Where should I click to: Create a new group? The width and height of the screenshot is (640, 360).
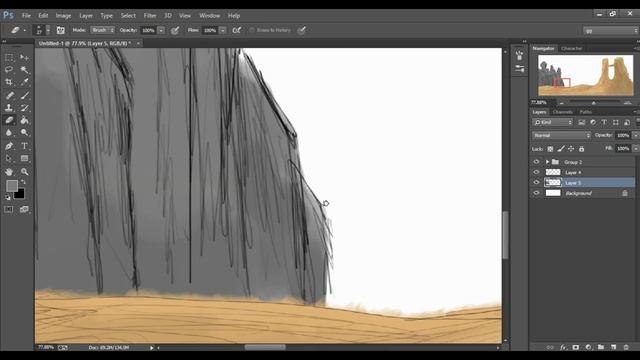(601, 347)
